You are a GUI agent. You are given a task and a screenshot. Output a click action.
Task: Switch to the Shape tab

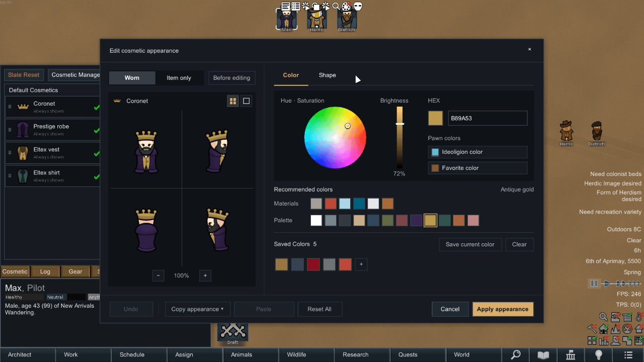[327, 75]
